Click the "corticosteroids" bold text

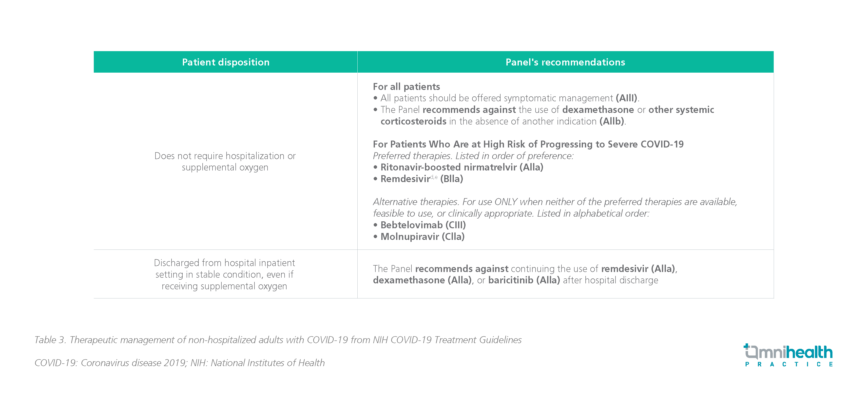coord(413,122)
